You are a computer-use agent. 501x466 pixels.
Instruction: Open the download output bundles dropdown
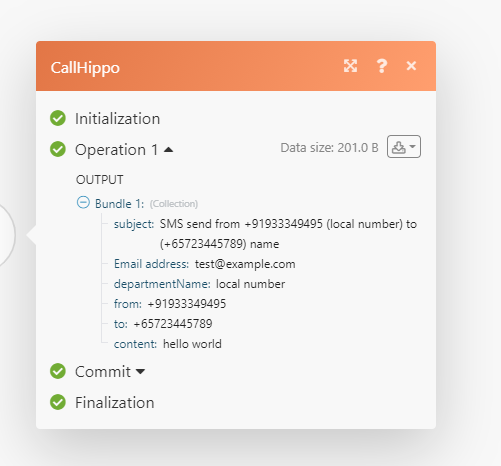pyautogui.click(x=404, y=147)
